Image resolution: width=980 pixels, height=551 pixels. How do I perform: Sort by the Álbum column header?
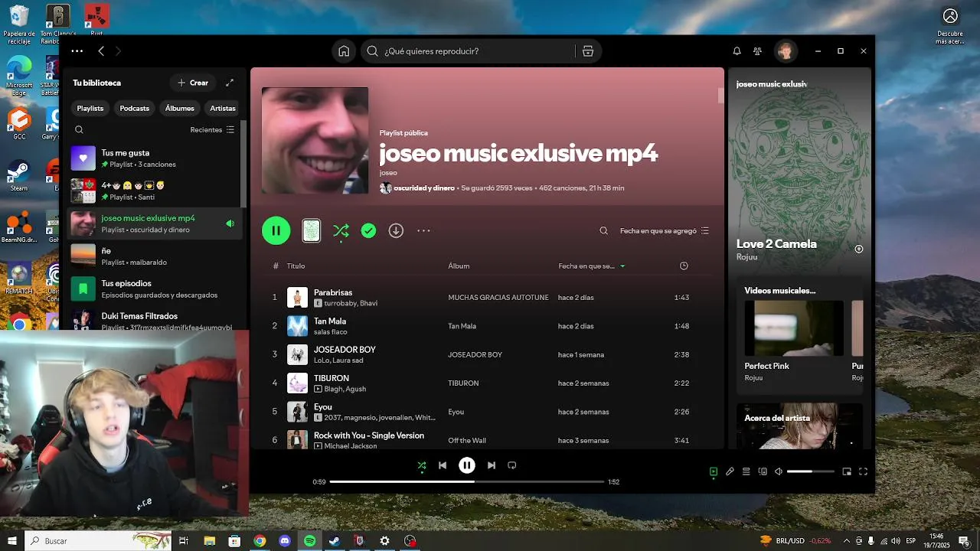point(459,266)
